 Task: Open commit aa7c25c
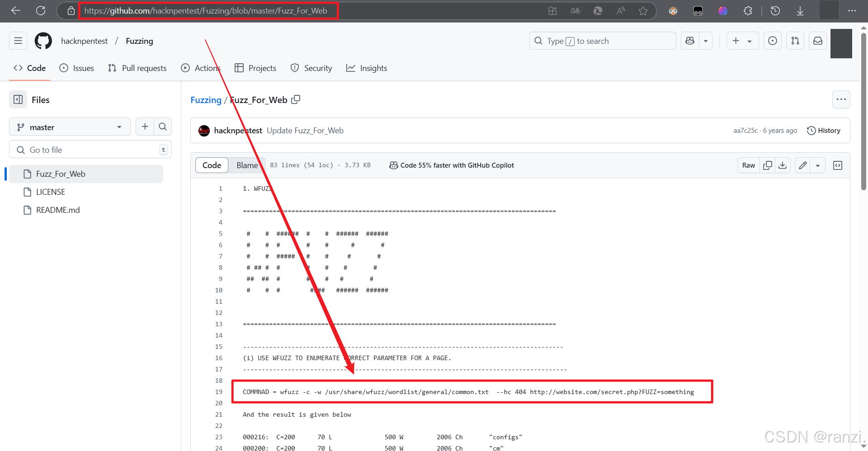[745, 131]
